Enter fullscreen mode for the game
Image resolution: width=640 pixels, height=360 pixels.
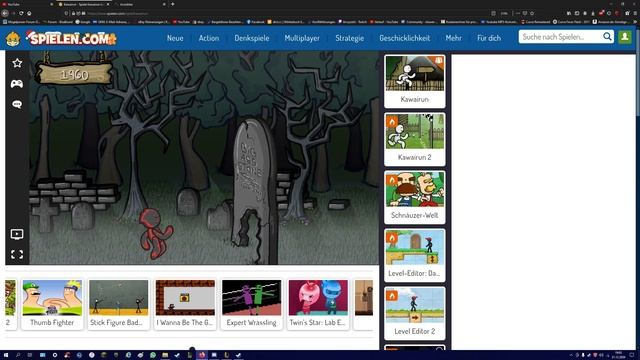[17, 255]
